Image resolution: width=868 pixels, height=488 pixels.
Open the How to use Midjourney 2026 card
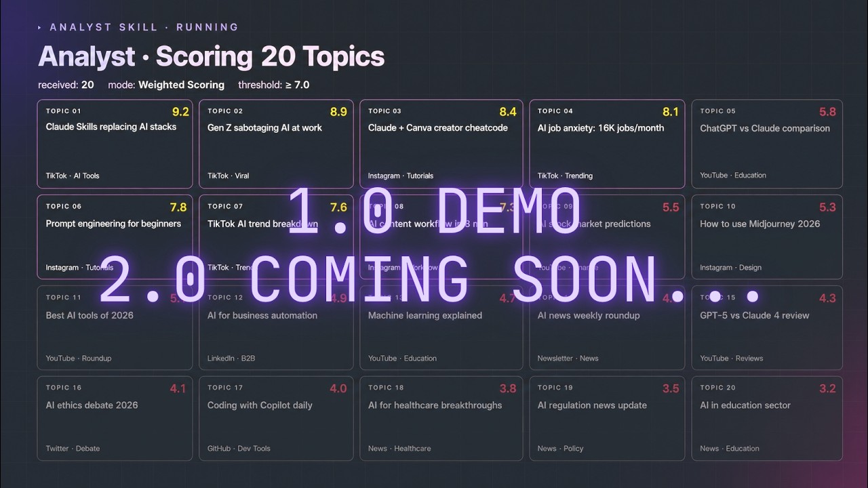pyautogui.click(x=767, y=237)
